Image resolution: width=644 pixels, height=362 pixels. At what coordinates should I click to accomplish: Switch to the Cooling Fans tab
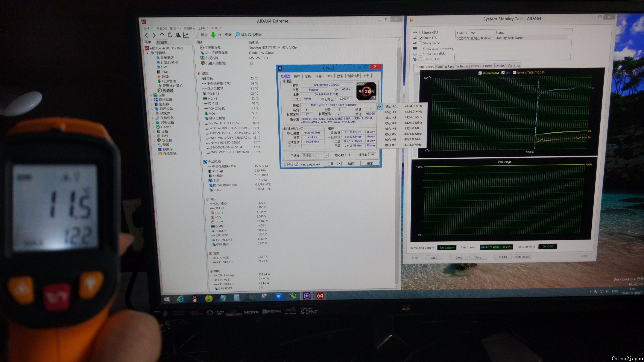[445, 67]
